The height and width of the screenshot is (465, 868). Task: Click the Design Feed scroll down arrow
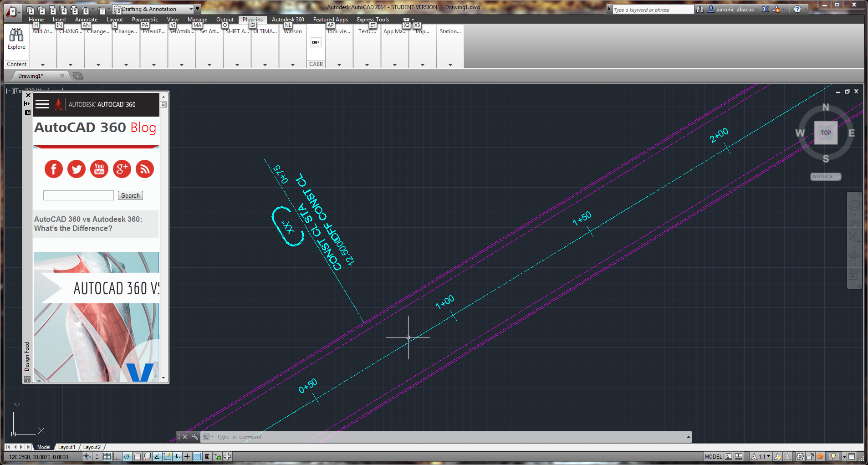163,378
